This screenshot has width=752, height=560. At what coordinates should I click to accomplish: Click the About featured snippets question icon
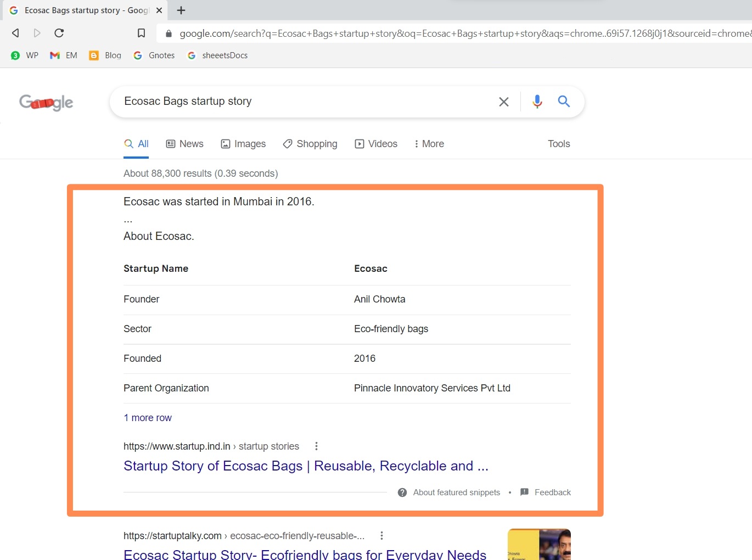[402, 492]
